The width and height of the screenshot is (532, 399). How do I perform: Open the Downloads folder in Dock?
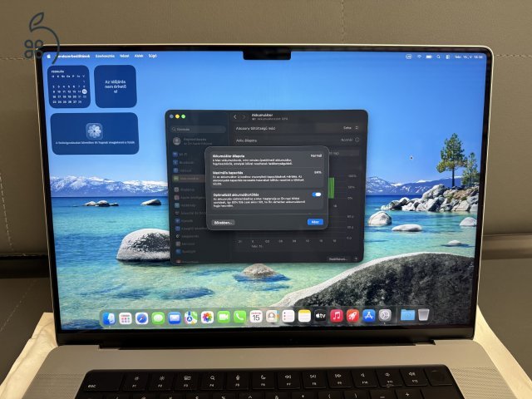point(407,315)
